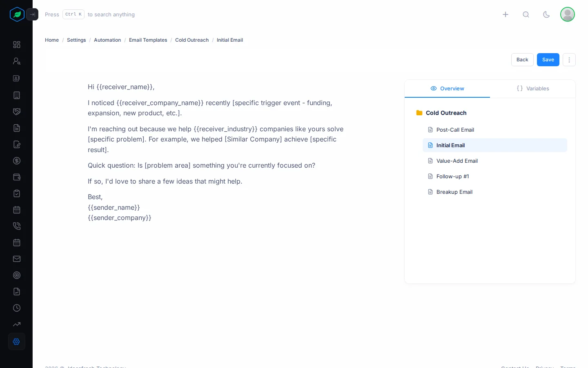Go to Automation in the breadcrumb
588x368 pixels.
[107, 40]
